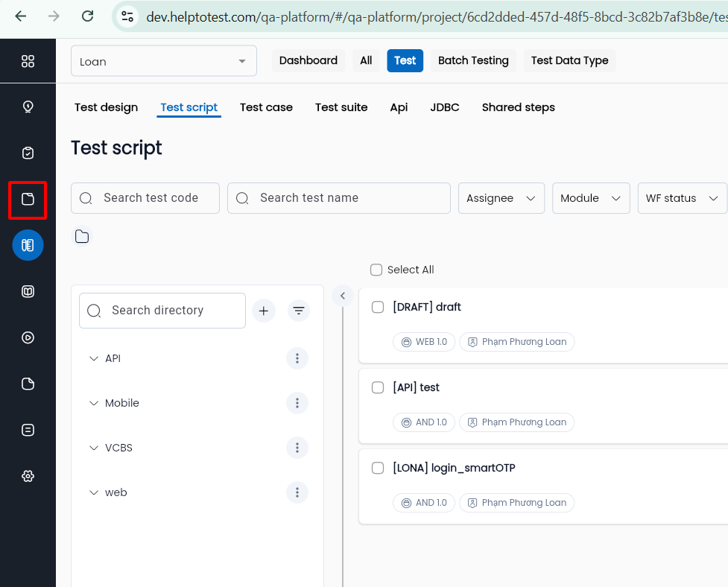728x587 pixels.
Task: Click the red-highlighted folder sidebar icon
Action: (28, 199)
